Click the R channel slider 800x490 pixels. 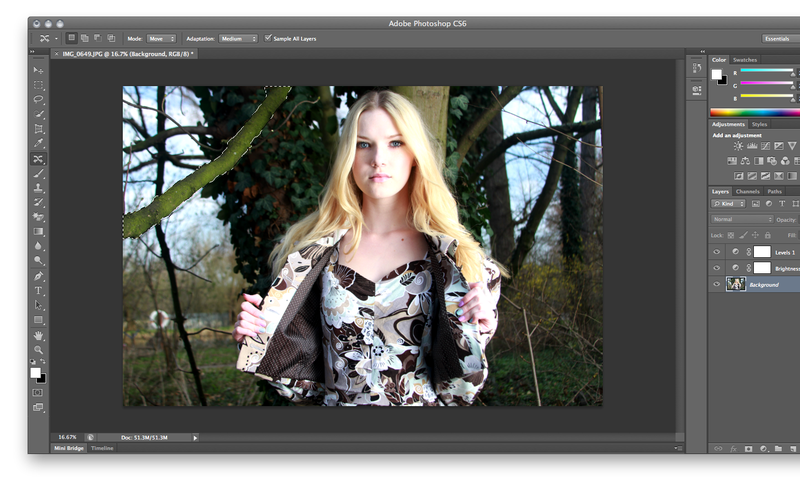click(766, 71)
